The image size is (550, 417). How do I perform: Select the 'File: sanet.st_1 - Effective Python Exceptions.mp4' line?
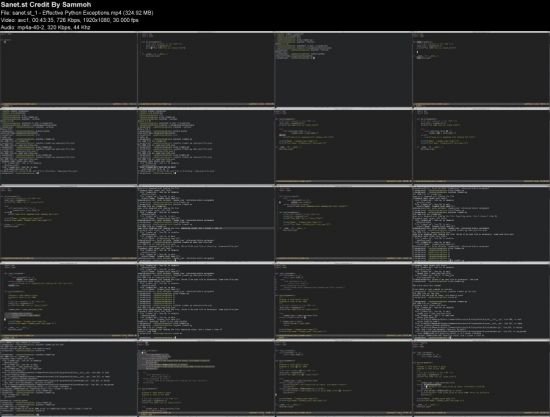(x=77, y=13)
